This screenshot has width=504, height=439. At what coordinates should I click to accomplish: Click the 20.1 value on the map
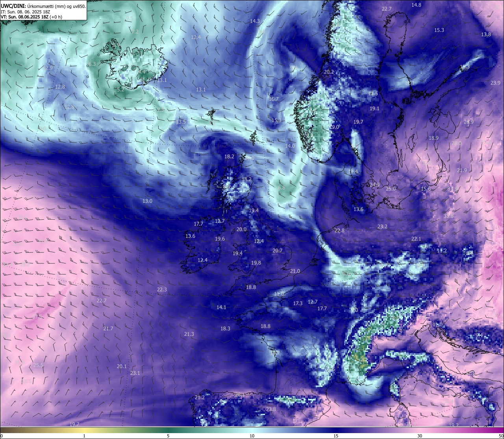(x=122, y=366)
